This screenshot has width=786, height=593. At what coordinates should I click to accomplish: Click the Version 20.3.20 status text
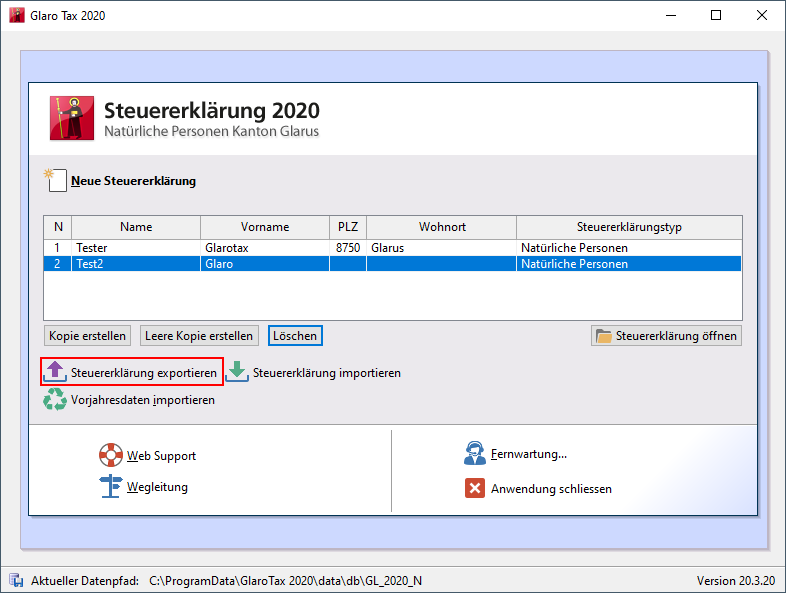click(736, 580)
